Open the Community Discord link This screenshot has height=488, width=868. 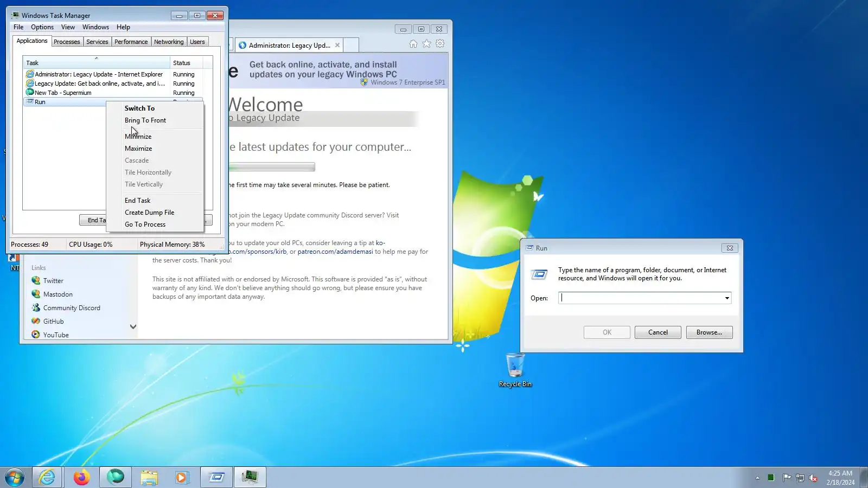[72, 307]
